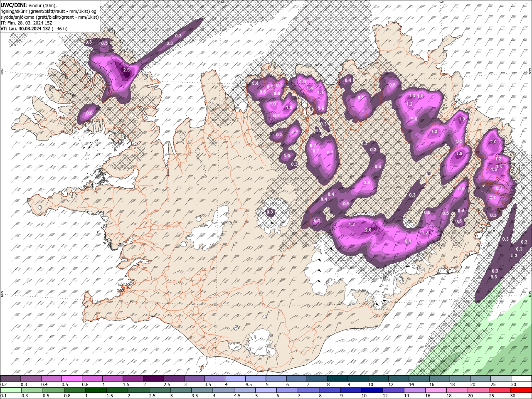The width and height of the screenshot is (532, 399).
Task: Select the bright magenta swatch between 0.5 and 0.8 on the snow scale
Action: click(x=72, y=379)
